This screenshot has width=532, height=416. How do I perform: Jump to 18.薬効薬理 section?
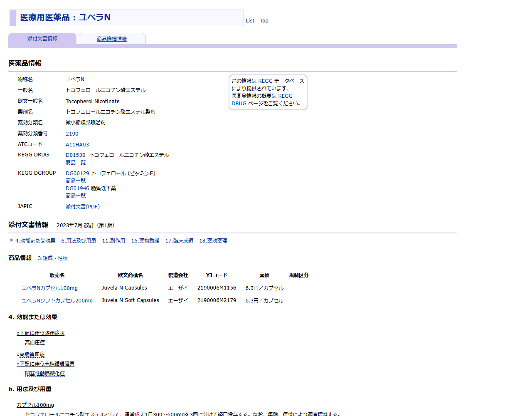point(213,241)
